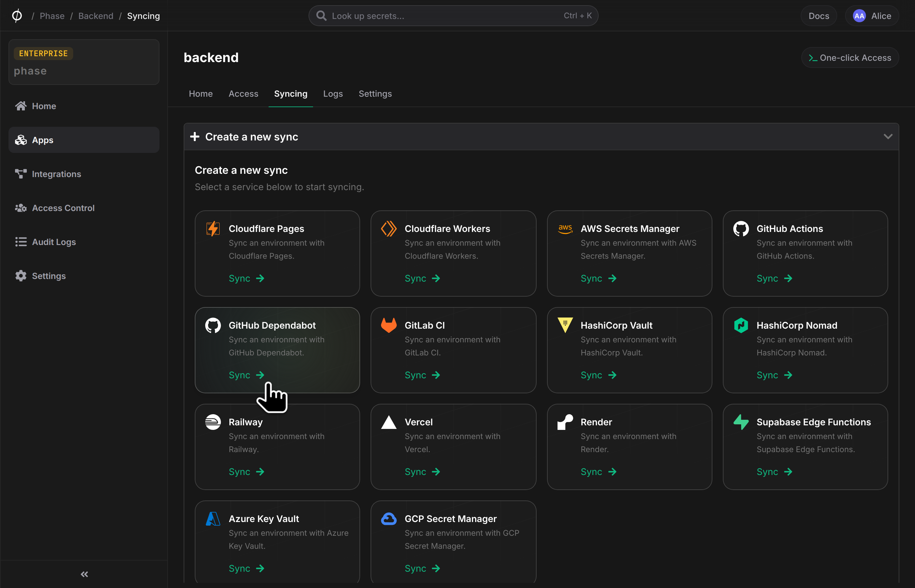Viewport: 915px width, 588px height.
Task: Open One-click Access
Action: coord(850,57)
